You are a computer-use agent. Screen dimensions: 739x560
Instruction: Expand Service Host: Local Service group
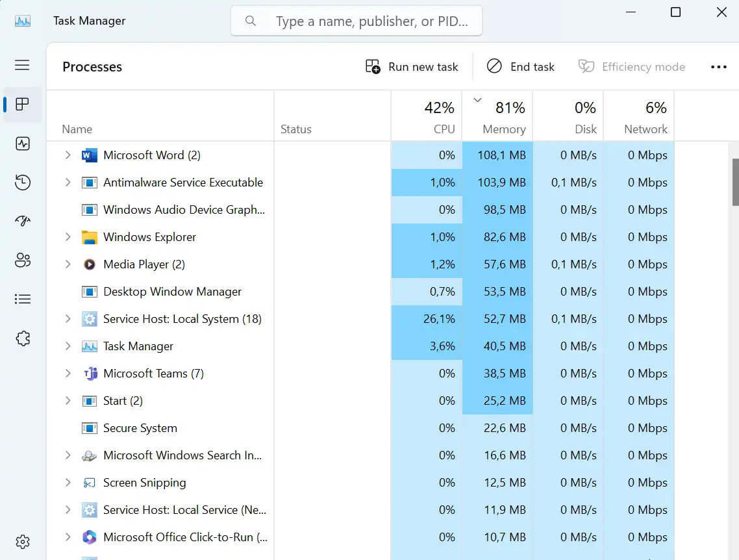68,510
